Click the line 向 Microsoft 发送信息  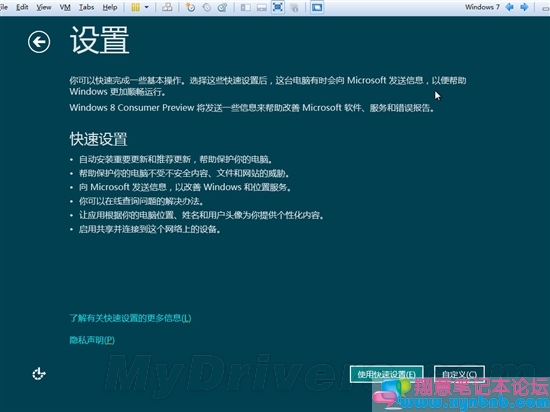click(x=185, y=187)
